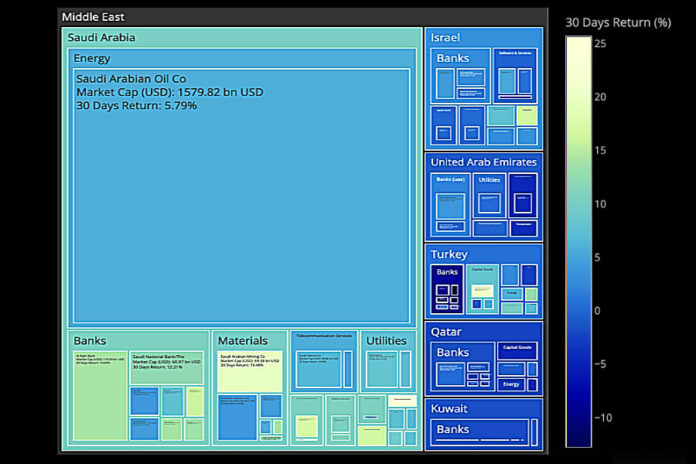Open the Saudi Arabia Materials sector
This screenshot has height=464, width=696.
242,341
